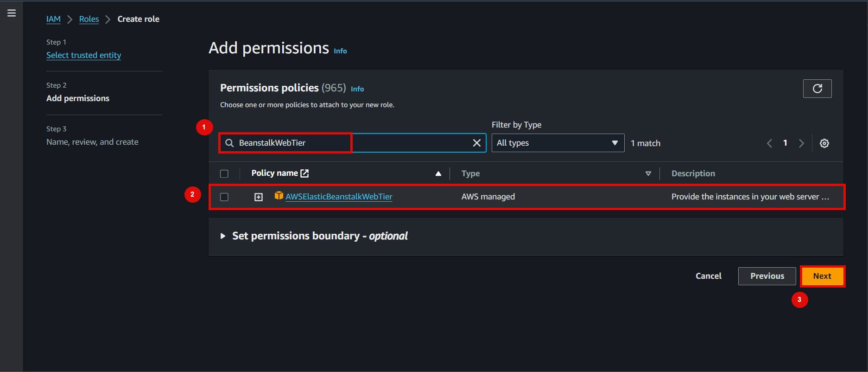The image size is (868, 372).
Task: Open the AWSElasticBeanstalkWebTier policy link
Action: (x=339, y=197)
